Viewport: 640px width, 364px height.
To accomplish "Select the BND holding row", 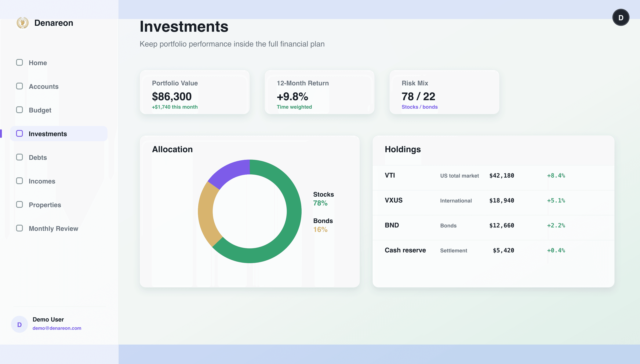I will point(493,228).
